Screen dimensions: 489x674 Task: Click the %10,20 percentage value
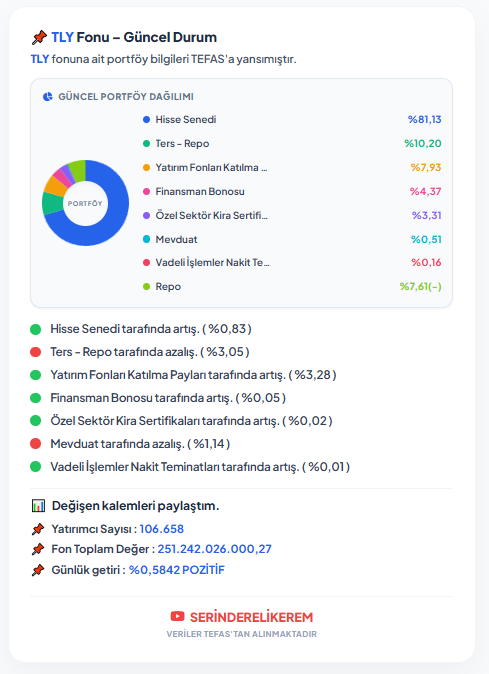pyautogui.click(x=423, y=144)
